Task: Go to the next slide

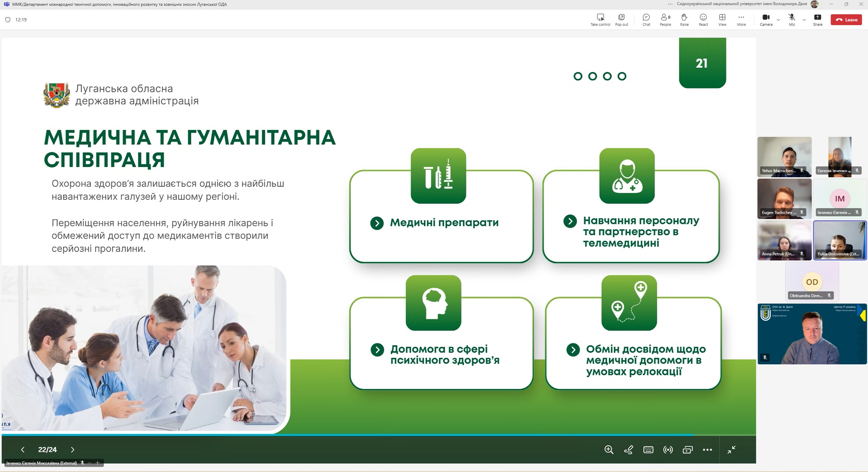Action: [73, 449]
